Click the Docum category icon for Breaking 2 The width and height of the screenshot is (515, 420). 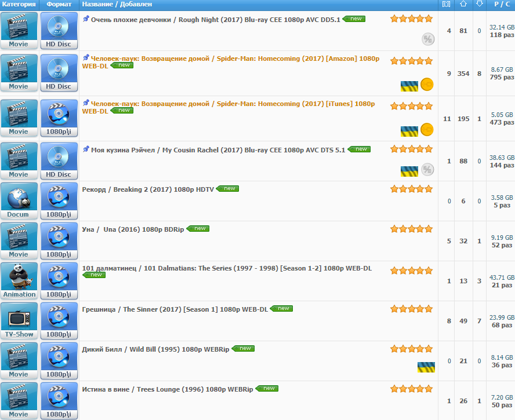(19, 201)
